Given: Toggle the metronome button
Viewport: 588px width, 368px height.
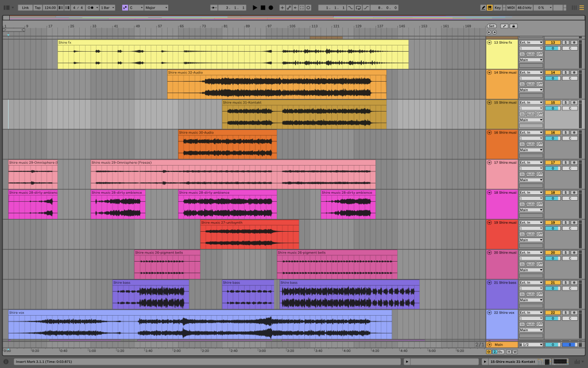Looking at the screenshot, I should (91, 7).
